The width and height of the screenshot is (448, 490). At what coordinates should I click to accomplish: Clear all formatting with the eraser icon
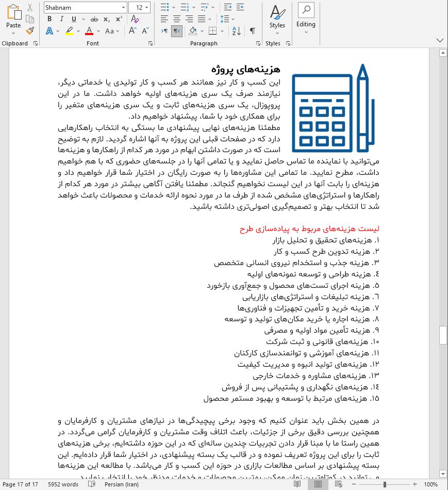(135, 19)
